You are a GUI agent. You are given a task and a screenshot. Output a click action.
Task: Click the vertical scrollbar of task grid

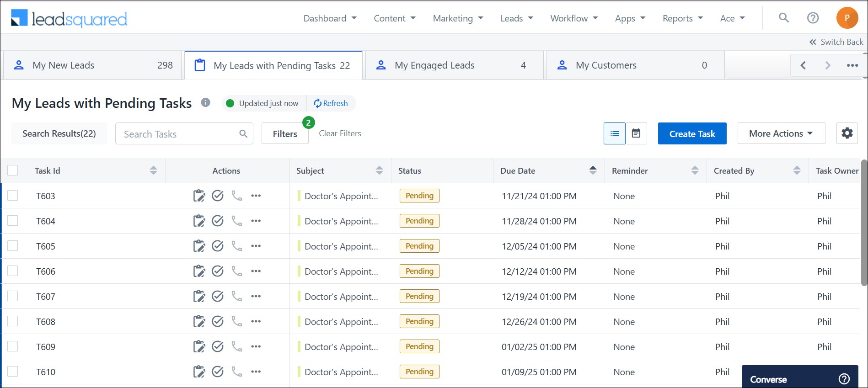click(864, 223)
